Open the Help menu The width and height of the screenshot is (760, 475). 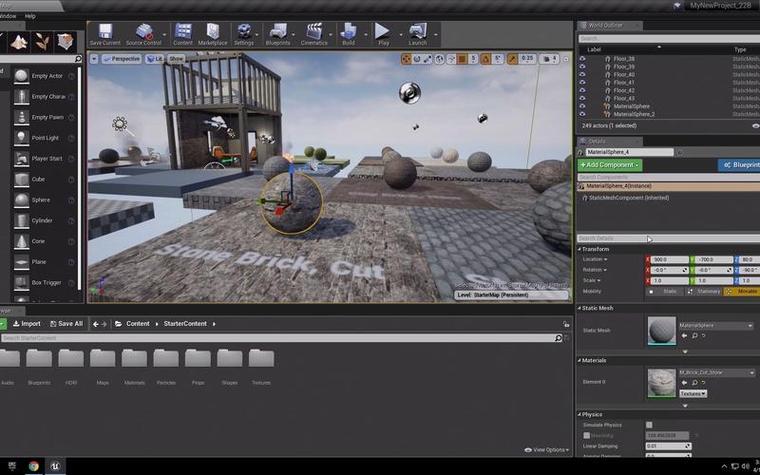pos(30,16)
